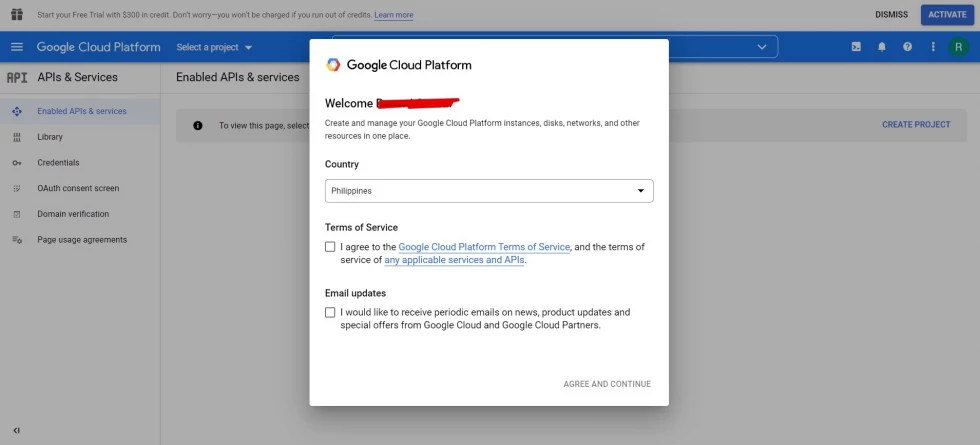This screenshot has width=980, height=445.
Task: Open the hamburger navigation menu
Action: 16,47
